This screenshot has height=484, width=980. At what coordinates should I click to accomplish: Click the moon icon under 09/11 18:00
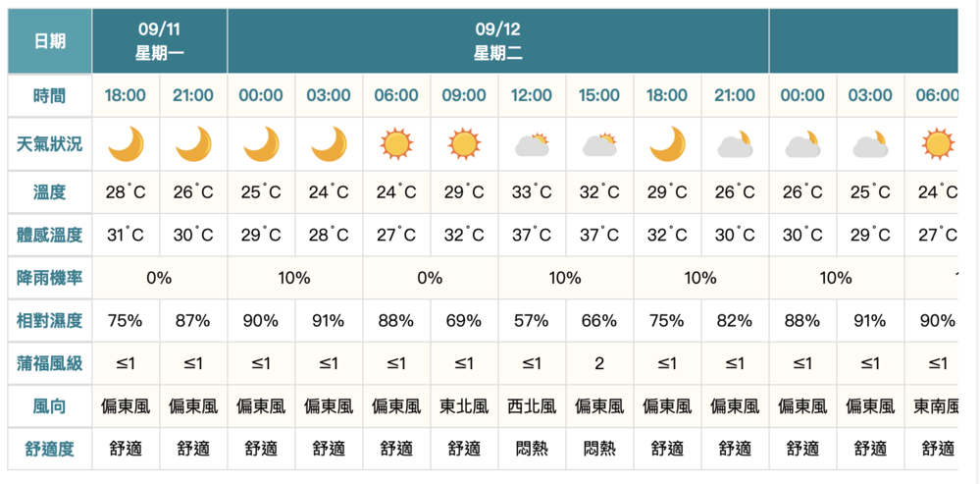coord(126,144)
